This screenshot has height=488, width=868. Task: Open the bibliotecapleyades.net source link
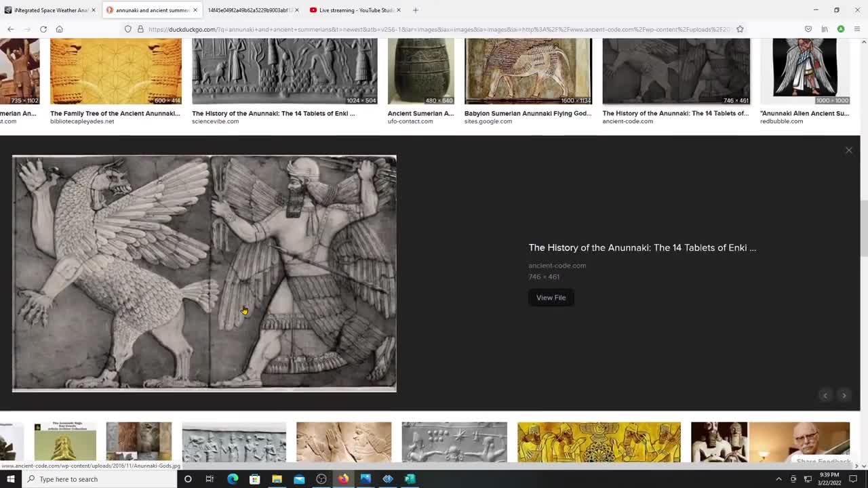(x=82, y=121)
